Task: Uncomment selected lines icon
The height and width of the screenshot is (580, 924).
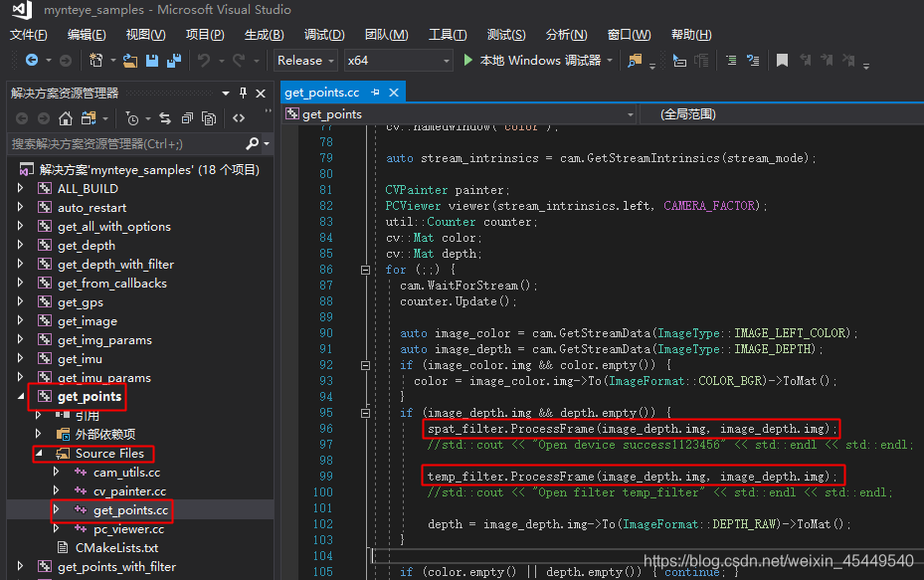Action: 753,60
